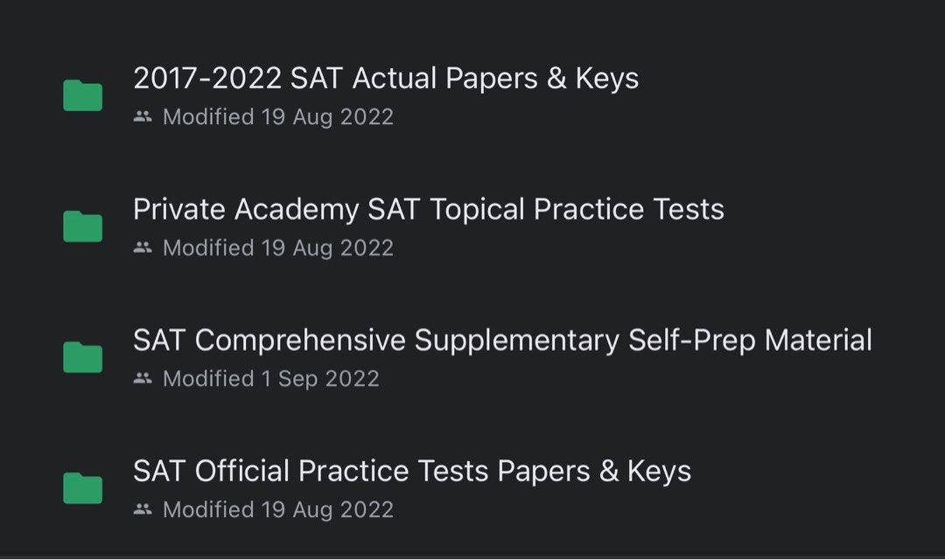
Task: Click the Modified 19 Aug 2022 label on the first folder
Action: 277,116
